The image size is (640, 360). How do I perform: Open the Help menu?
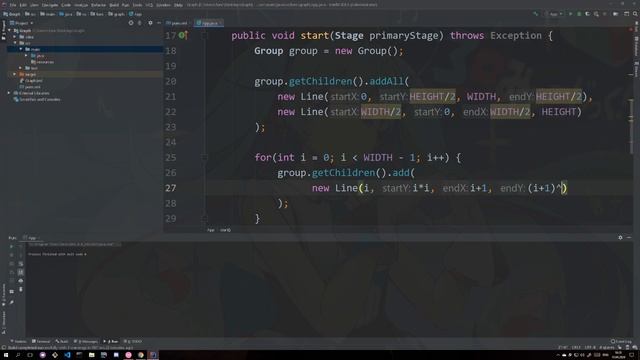pyautogui.click(x=178, y=5)
